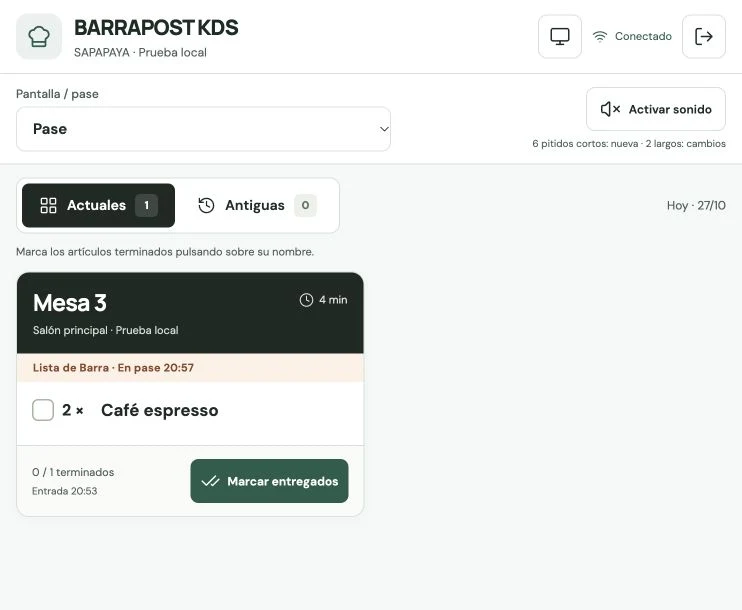Click the chef hat logo icon
Screen dimensions: 742x610
pyautogui.click(x=39, y=36)
